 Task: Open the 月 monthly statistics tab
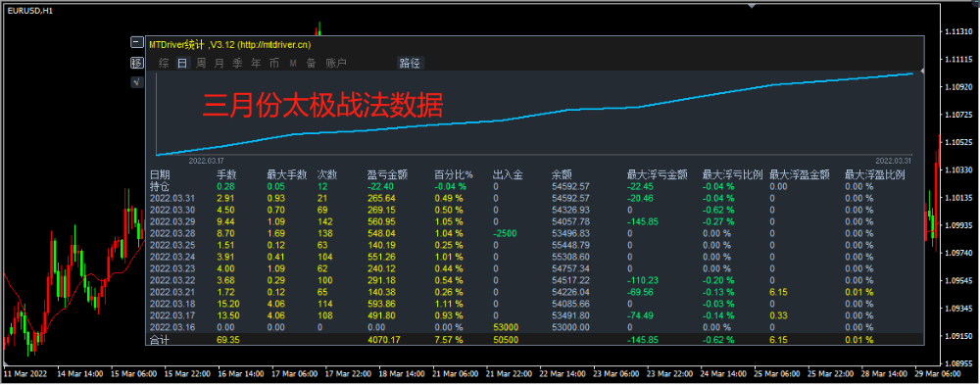click(219, 63)
